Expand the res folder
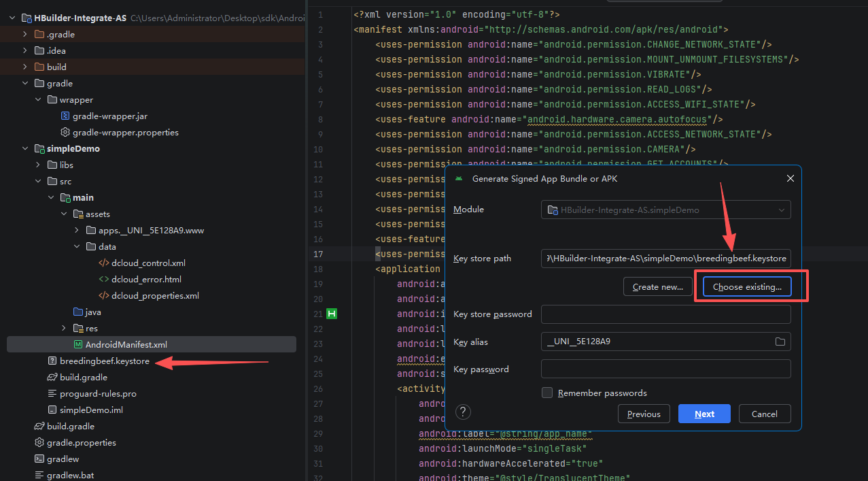Screen dimensions: 868x481 (x=64, y=328)
